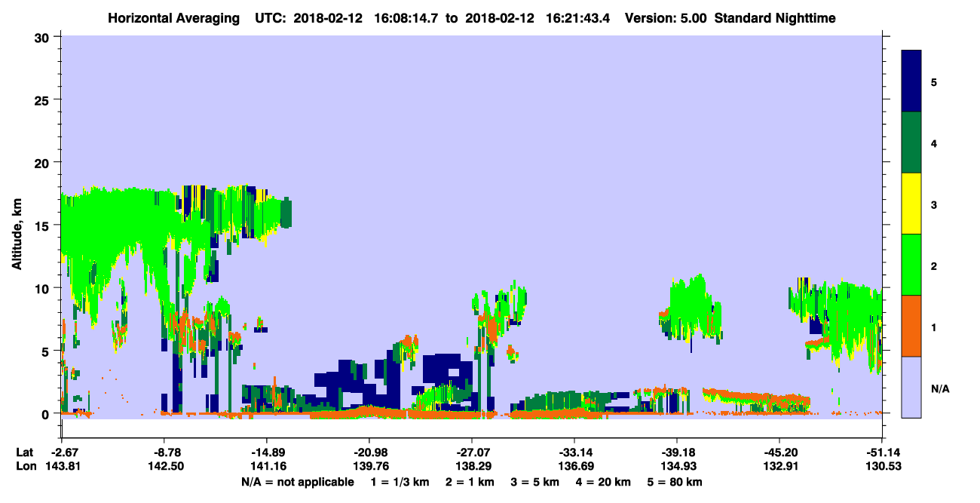980x503 pixels.
Task: Click the bright green 2 colorbar segment
Action: click(911, 265)
